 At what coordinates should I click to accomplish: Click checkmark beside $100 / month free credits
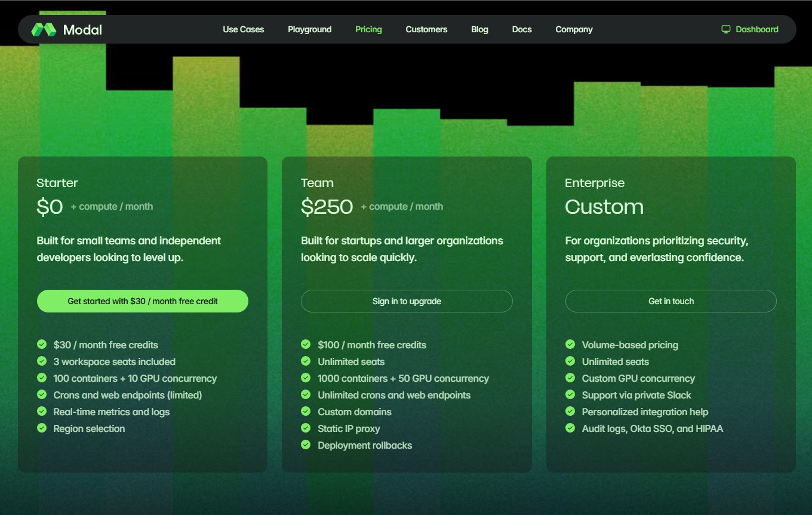[x=306, y=344]
